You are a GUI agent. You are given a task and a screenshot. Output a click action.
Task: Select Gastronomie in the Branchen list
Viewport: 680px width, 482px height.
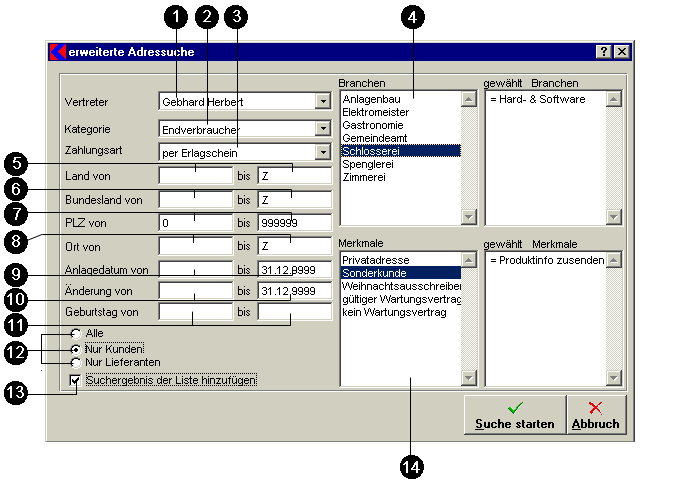(x=375, y=125)
